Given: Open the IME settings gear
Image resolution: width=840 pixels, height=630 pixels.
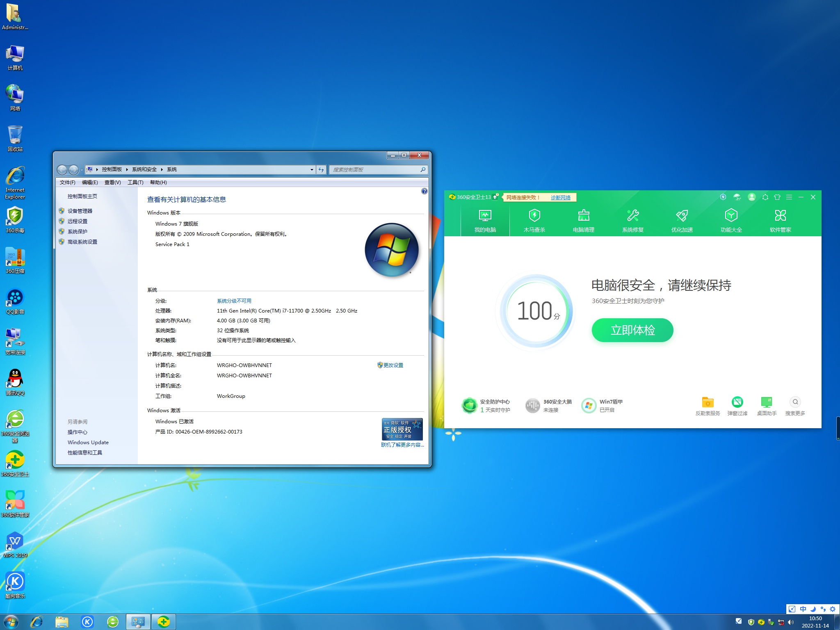Looking at the screenshot, I should pos(833,609).
